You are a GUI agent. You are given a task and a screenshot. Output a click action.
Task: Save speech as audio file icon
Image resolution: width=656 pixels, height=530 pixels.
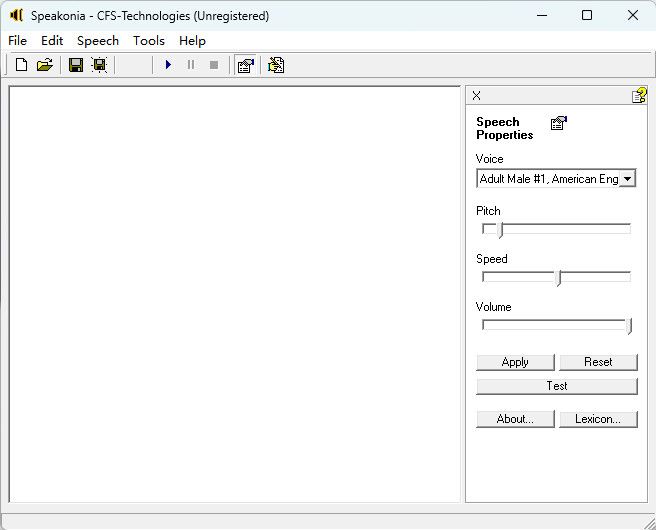(x=99, y=65)
